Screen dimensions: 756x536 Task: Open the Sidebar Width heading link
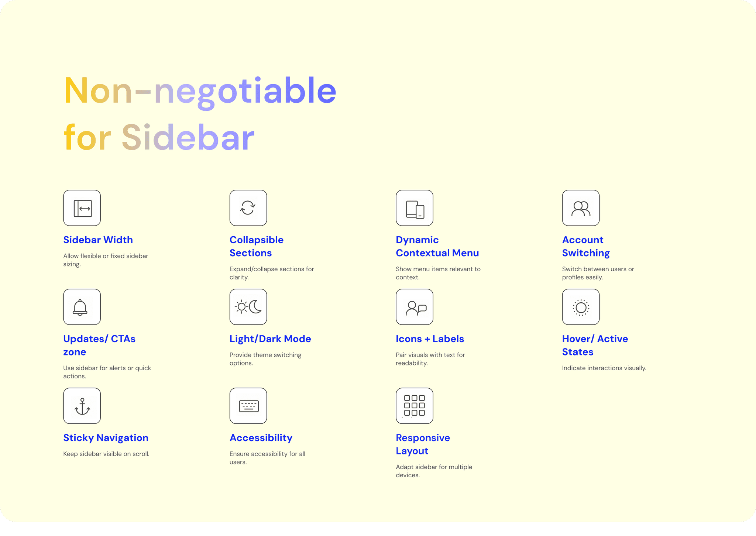pyautogui.click(x=98, y=240)
